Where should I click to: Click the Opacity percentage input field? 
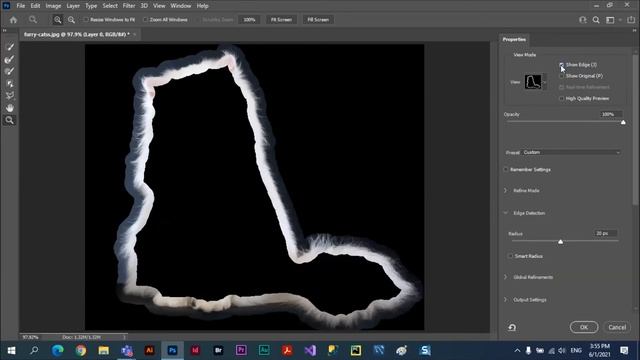point(611,114)
